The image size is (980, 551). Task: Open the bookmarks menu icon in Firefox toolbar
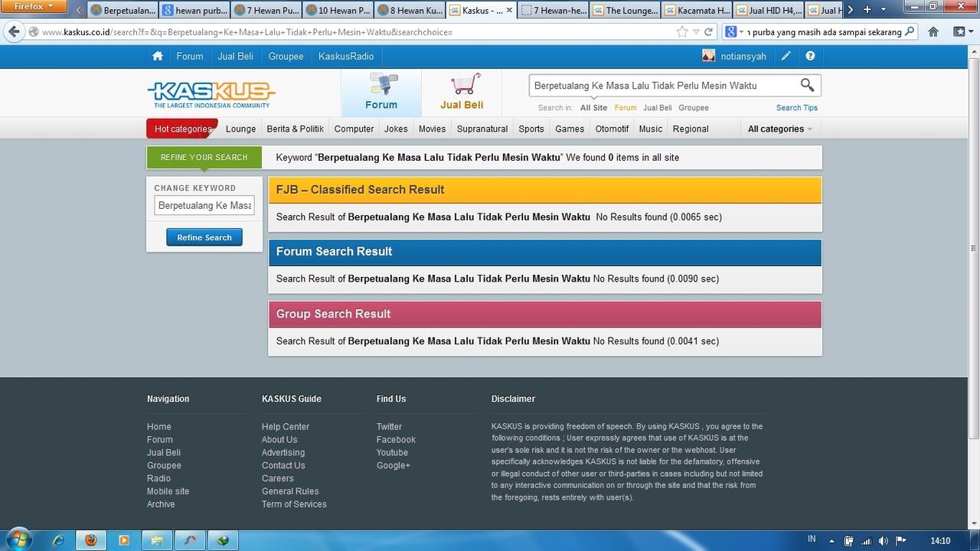point(959,32)
